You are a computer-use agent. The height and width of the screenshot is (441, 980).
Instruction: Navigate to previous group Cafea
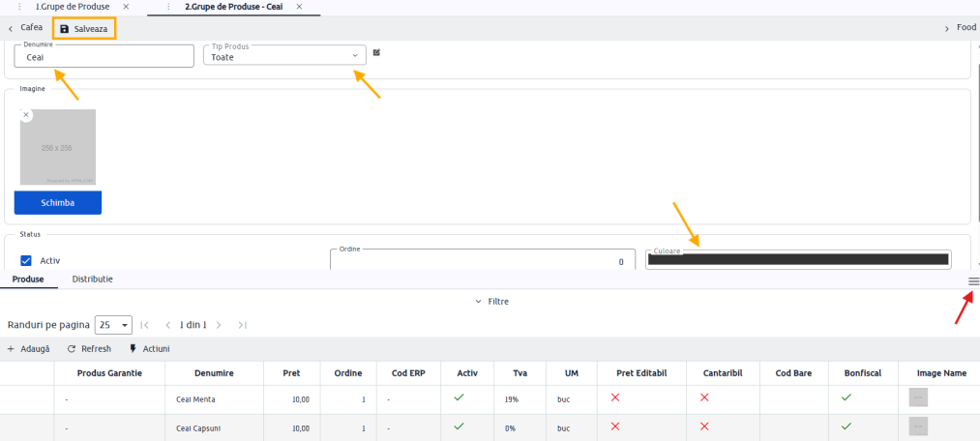coord(26,28)
